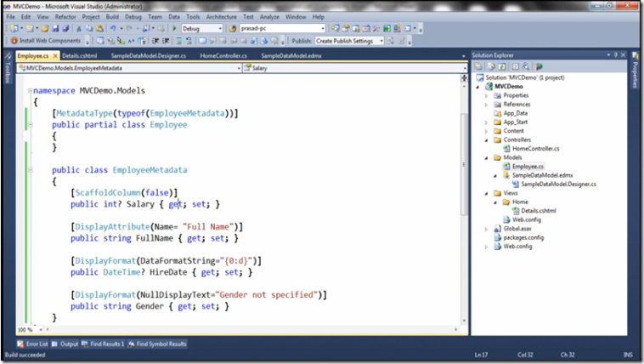Open the Build menu

(112, 17)
